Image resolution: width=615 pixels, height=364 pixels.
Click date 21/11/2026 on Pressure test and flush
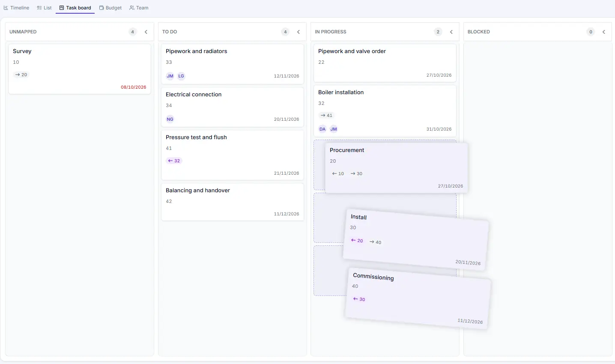(x=287, y=173)
